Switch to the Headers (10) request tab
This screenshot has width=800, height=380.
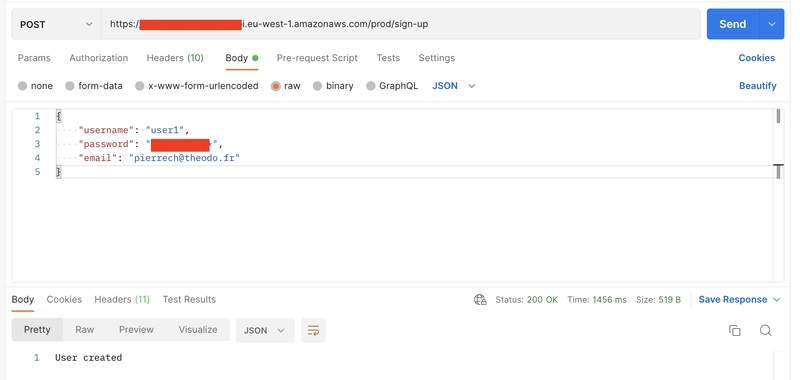175,58
